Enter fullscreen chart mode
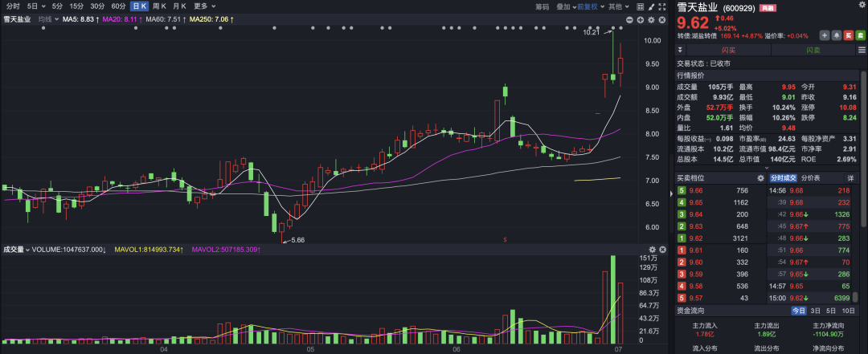Screen dimensions: 868x354 click(664, 6)
